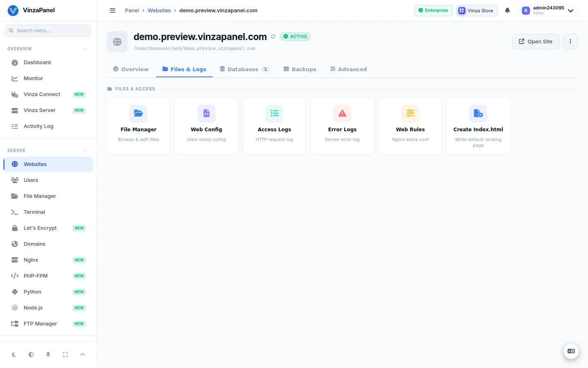The image size is (588, 368).
Task: Select Vinza Connect sidebar item
Action: (x=48, y=94)
